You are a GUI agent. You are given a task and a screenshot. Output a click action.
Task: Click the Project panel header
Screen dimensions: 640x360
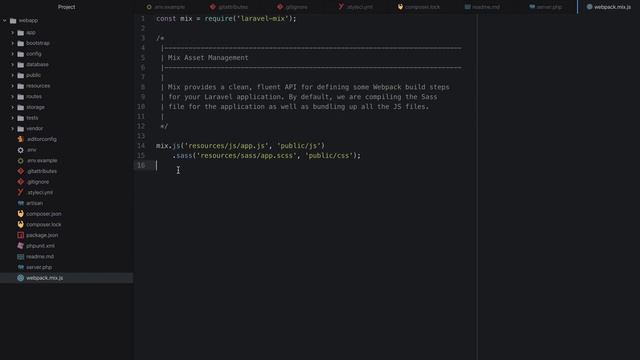point(67,7)
